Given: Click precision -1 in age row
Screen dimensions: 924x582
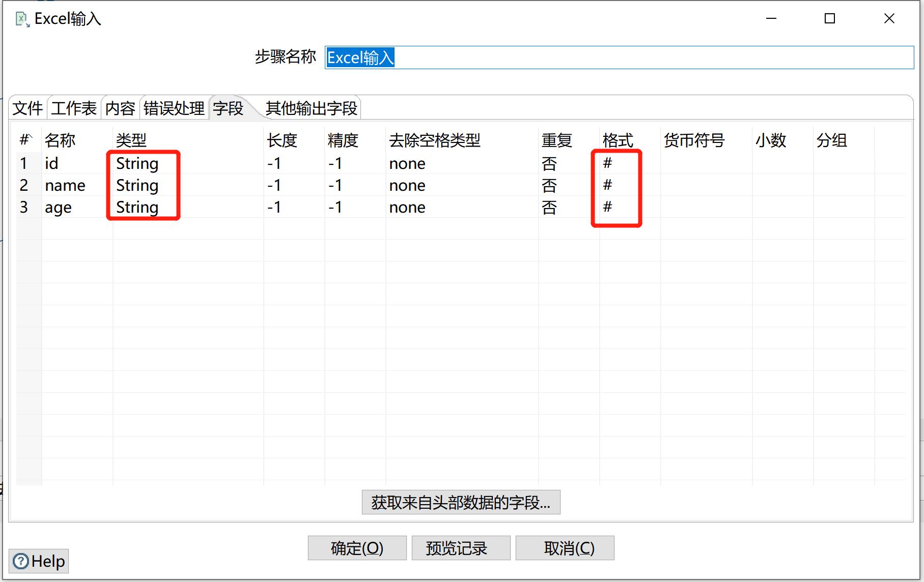Looking at the screenshot, I should [x=355, y=207].
